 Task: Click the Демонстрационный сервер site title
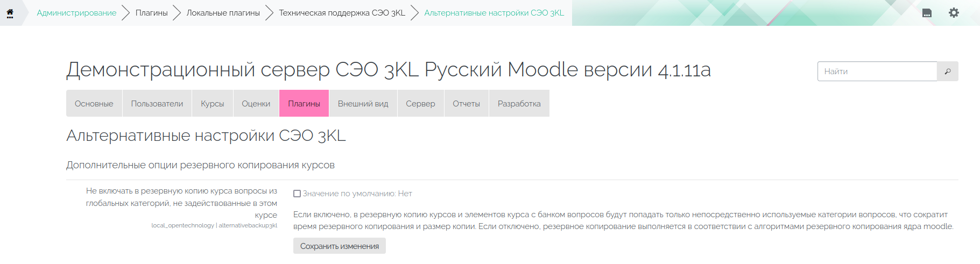pos(389,70)
